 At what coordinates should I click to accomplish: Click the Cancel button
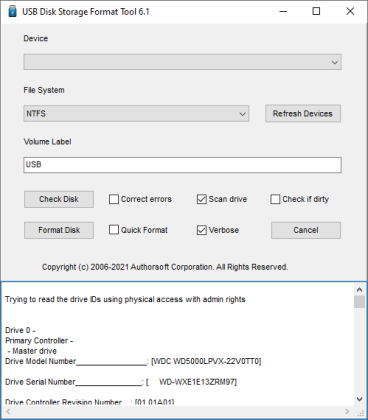pos(306,230)
